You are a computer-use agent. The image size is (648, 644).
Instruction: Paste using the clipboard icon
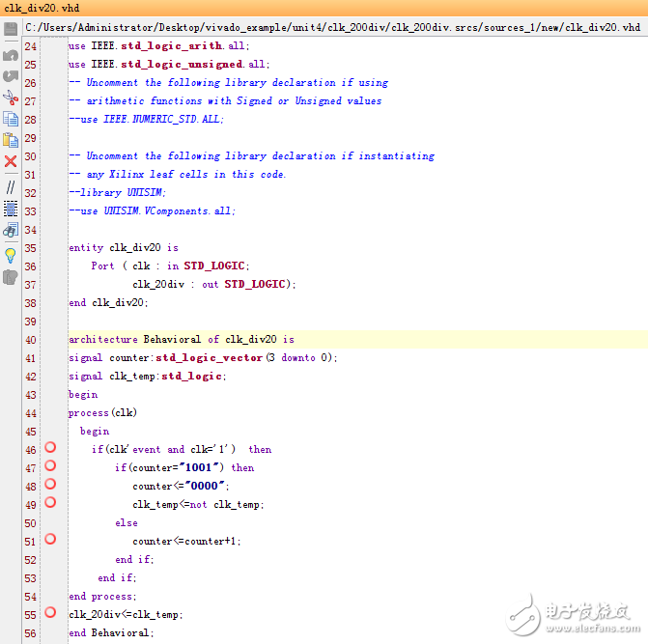click(x=11, y=140)
